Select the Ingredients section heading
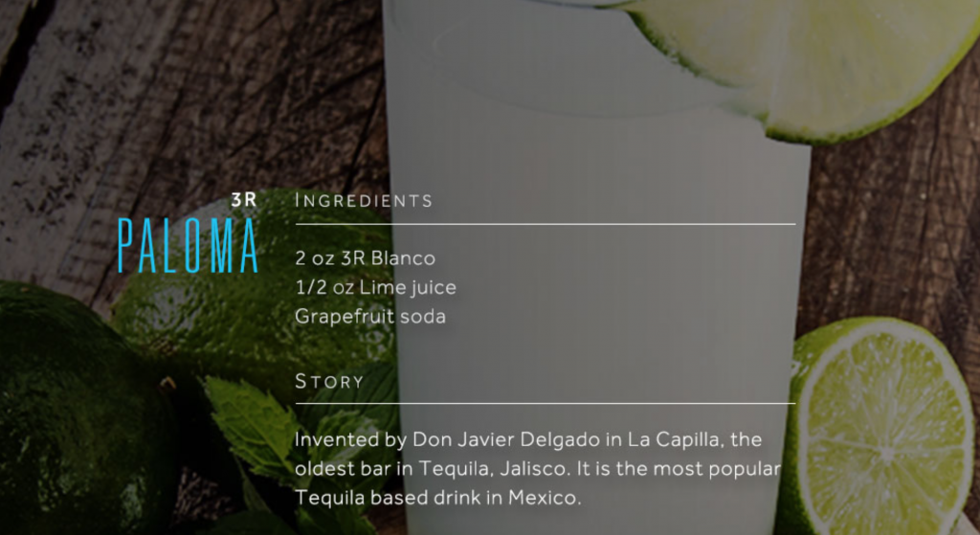Screen dimensions: 980x535 point(364,201)
